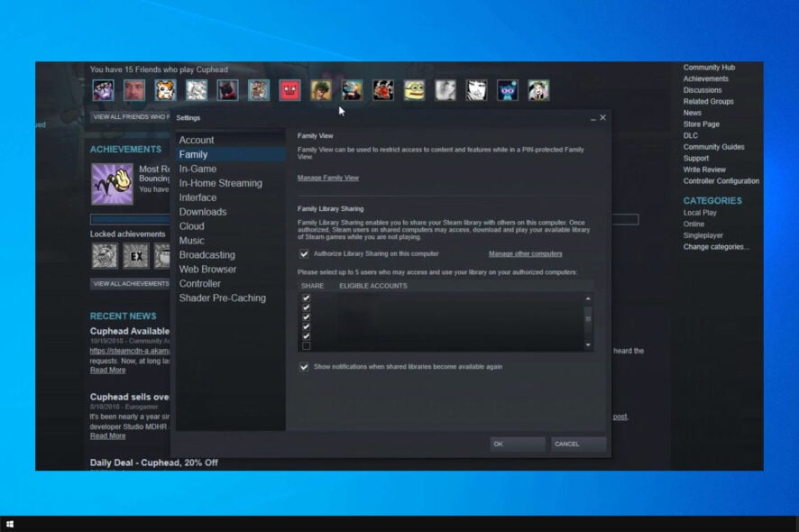Click the first friend avatar in the row

102,89
